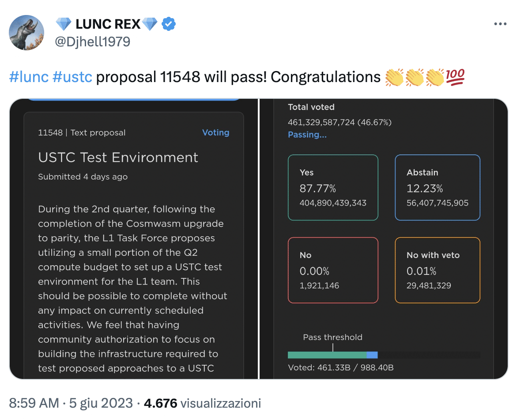Screen dimensions: 513x420
Task: Click the pass threshold marker indicator
Action: click(x=332, y=347)
